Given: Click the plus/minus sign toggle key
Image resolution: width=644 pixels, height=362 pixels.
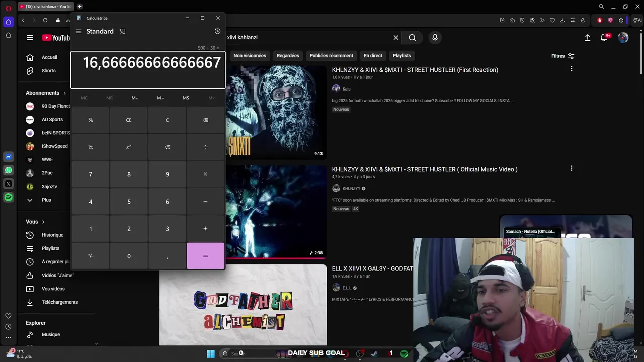Looking at the screenshot, I should coord(91,256).
